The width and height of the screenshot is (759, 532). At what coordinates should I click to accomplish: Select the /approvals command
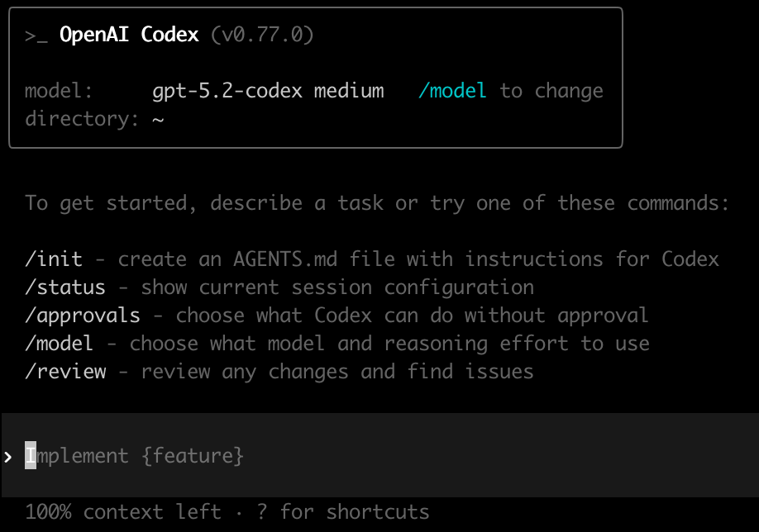tap(83, 316)
